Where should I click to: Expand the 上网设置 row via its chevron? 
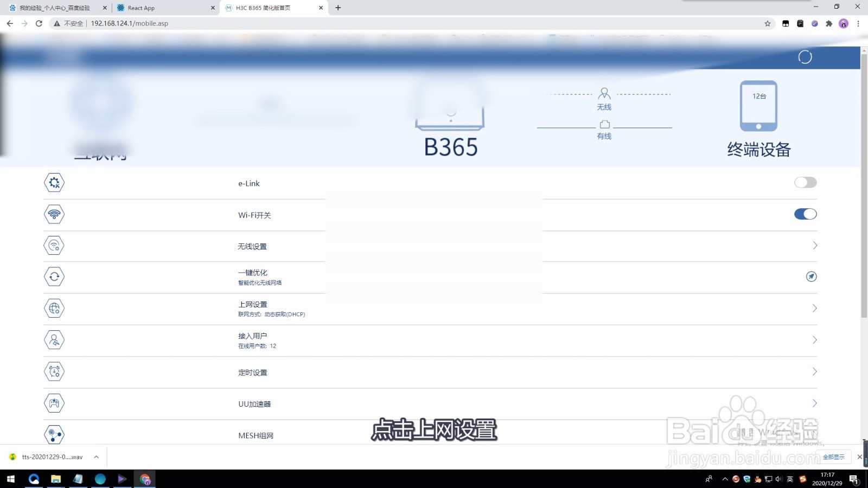[814, 308]
